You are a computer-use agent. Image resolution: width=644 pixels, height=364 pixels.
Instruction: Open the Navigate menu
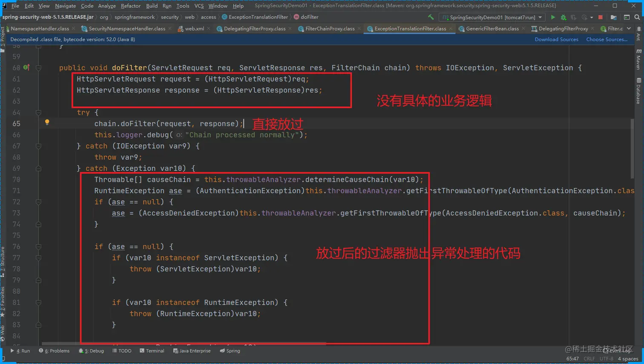pos(65,6)
